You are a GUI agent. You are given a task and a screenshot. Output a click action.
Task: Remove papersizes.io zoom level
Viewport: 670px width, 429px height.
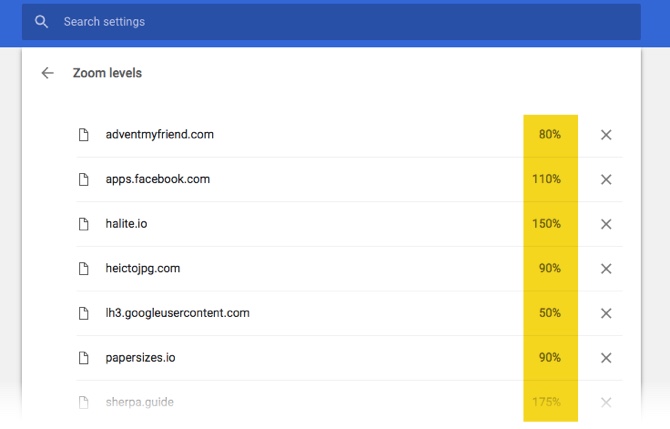click(606, 358)
